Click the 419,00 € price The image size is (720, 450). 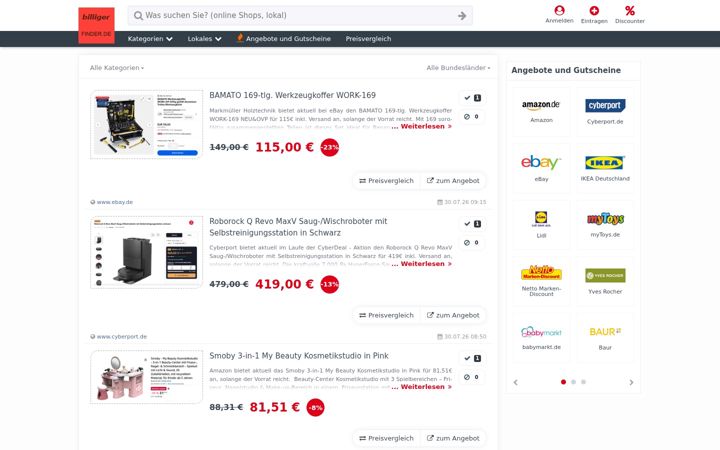tap(284, 284)
